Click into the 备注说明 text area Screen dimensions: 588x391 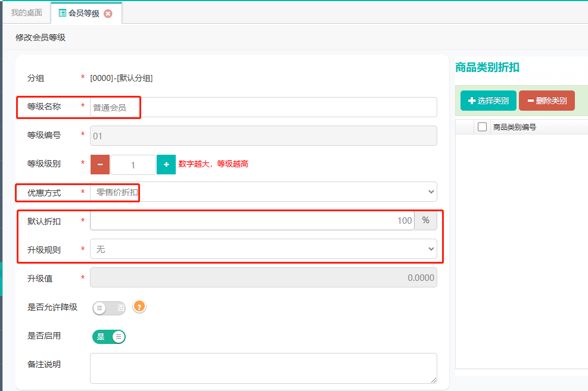point(263,368)
